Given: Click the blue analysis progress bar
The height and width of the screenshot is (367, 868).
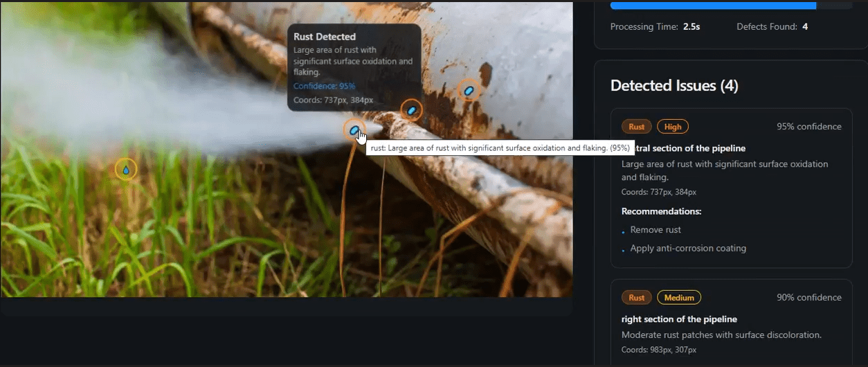Looking at the screenshot, I should pyautogui.click(x=713, y=6).
